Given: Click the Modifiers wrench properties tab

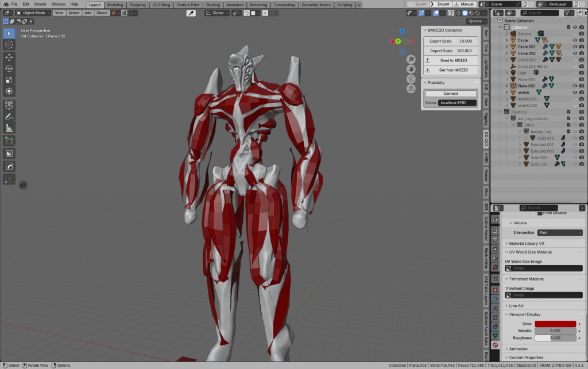Looking at the screenshot, I should coord(495,299).
